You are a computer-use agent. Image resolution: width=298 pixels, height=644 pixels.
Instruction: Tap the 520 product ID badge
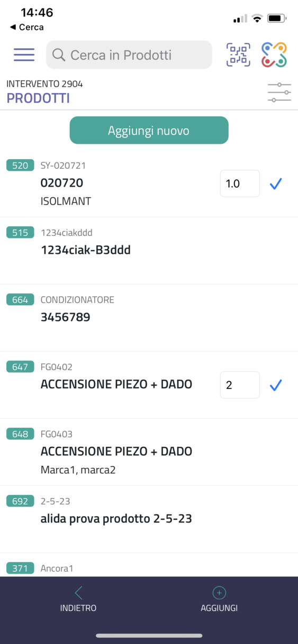(x=20, y=165)
